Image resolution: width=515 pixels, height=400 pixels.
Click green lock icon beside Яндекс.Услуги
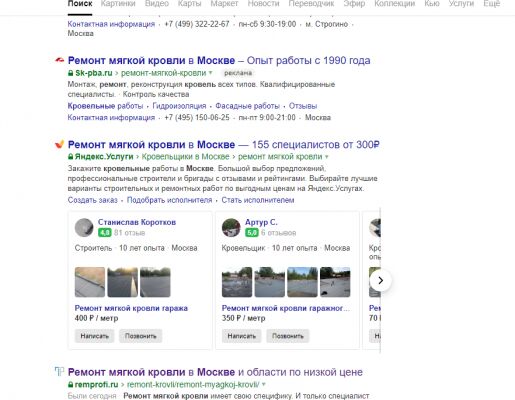pos(70,156)
